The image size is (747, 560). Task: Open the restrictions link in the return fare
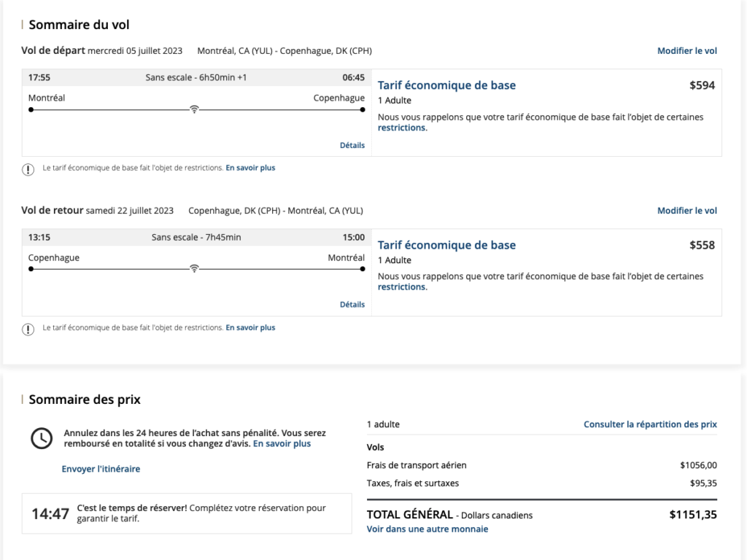coord(402,287)
